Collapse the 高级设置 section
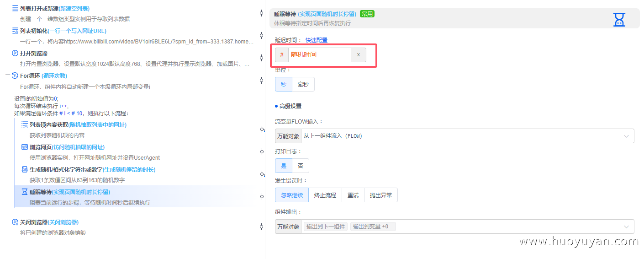The image size is (644, 259). (288, 106)
